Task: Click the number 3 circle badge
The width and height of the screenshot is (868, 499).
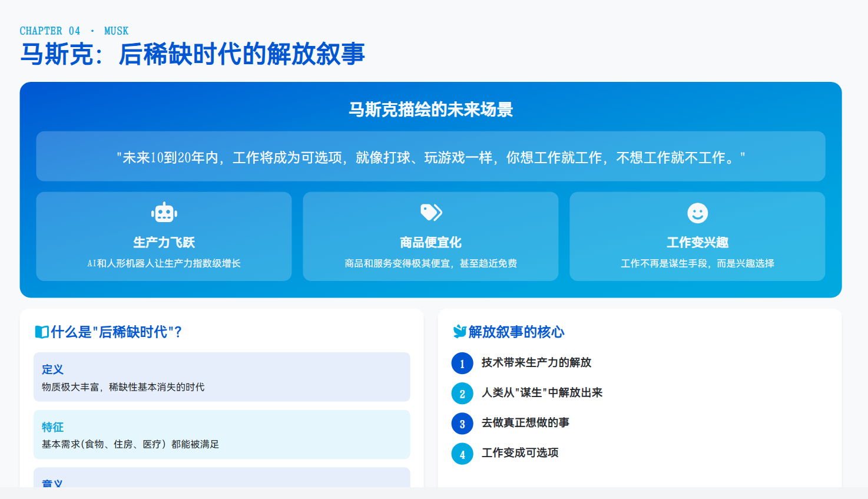Action: click(x=462, y=424)
